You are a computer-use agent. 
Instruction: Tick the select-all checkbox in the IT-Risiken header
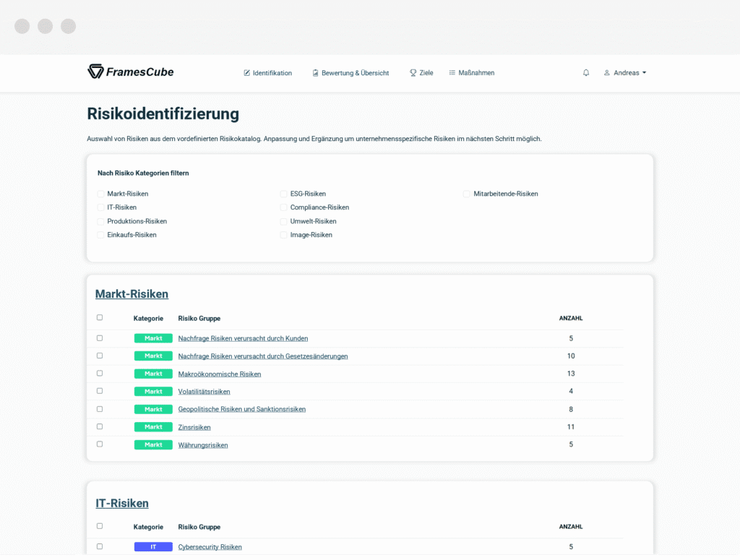(100, 526)
